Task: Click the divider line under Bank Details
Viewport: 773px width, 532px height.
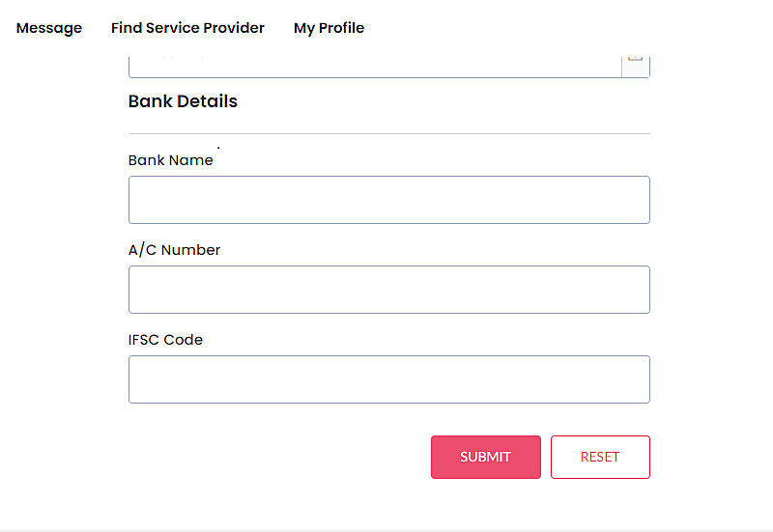Action: point(388,133)
